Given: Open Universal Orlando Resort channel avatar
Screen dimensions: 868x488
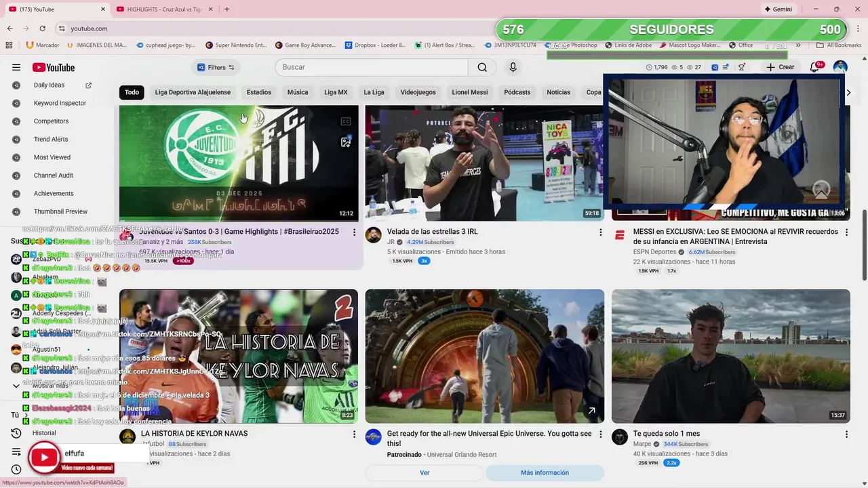Looking at the screenshot, I should 373,437.
